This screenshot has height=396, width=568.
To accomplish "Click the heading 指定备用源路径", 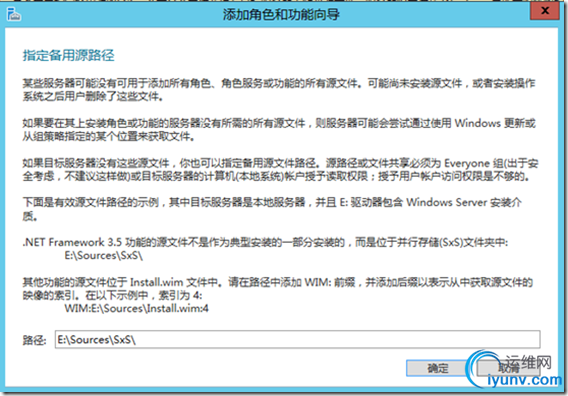I will [68, 55].
